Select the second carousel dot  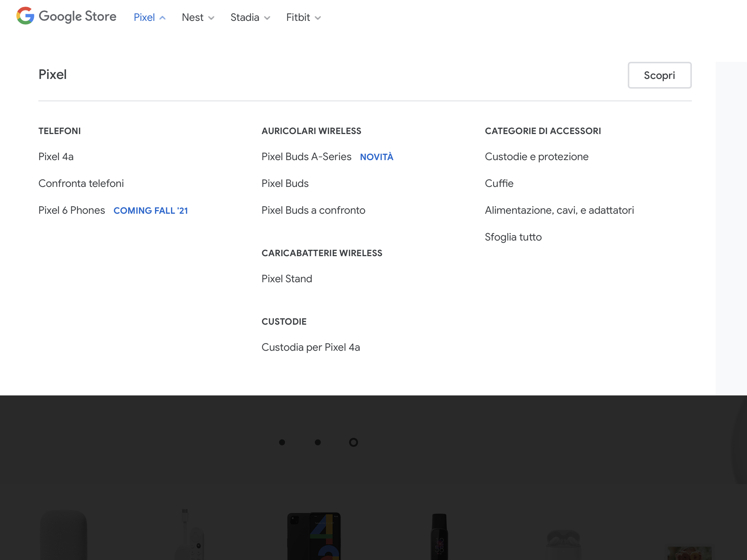318,442
